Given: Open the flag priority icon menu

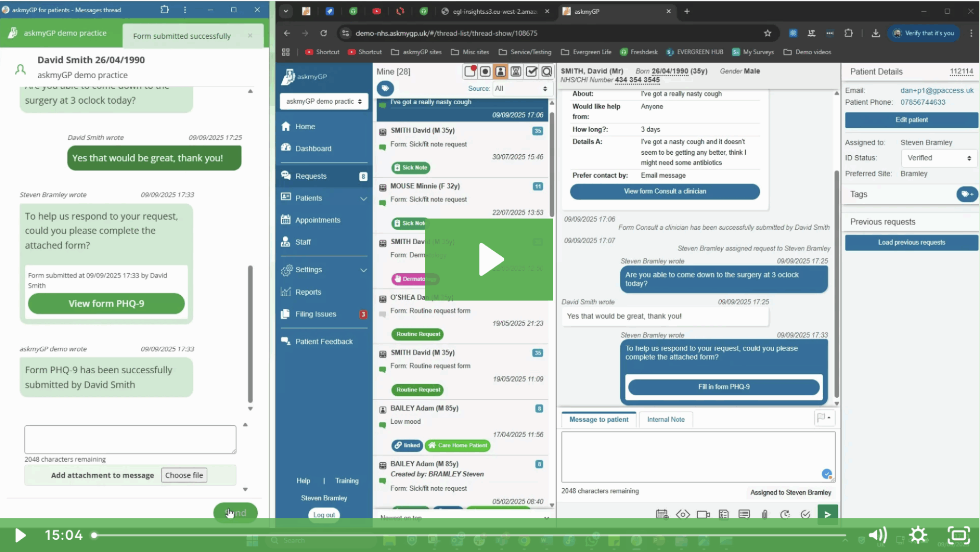Looking at the screenshot, I should (824, 418).
